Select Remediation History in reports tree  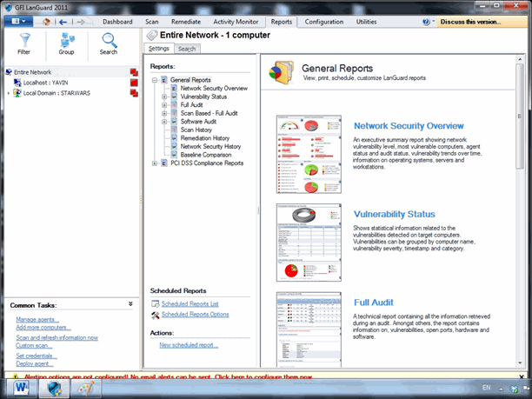click(205, 138)
